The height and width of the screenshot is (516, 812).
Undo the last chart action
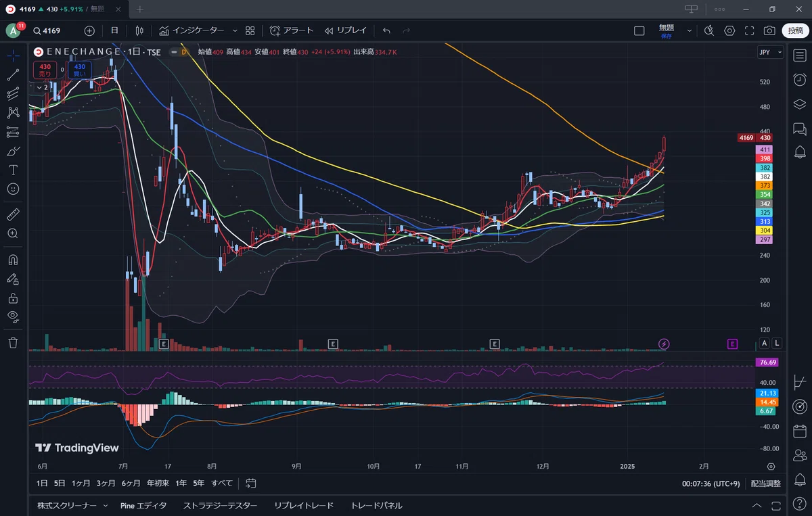(x=386, y=30)
